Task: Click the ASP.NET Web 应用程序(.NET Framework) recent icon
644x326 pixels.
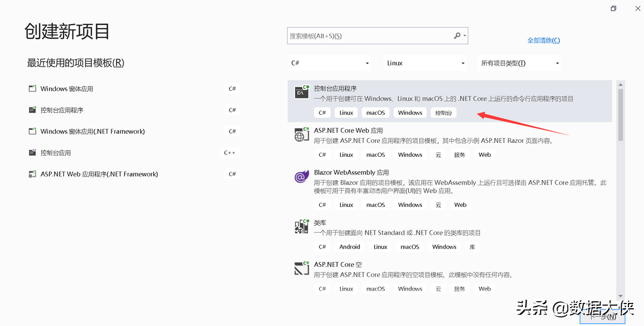Action: tap(32, 174)
